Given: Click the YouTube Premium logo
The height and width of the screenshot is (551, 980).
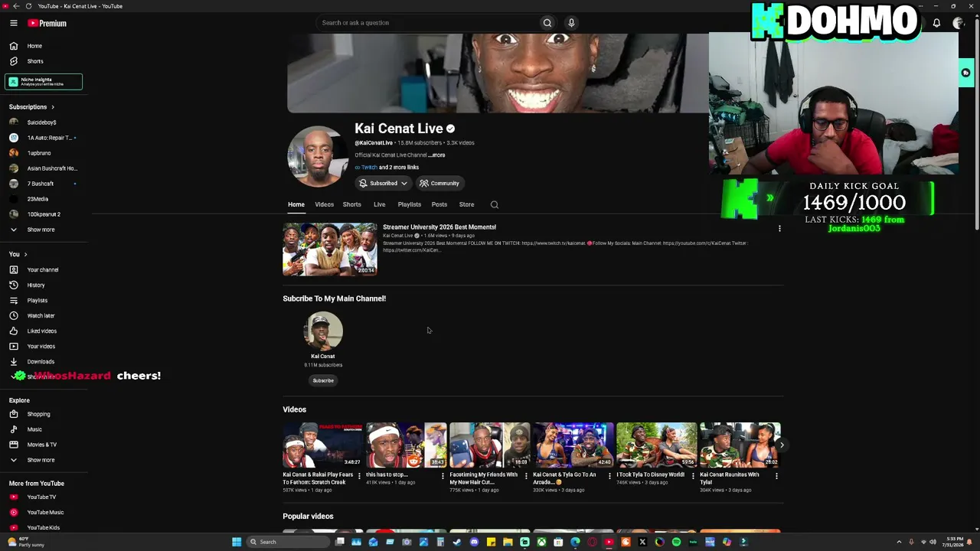Looking at the screenshot, I should (47, 23).
